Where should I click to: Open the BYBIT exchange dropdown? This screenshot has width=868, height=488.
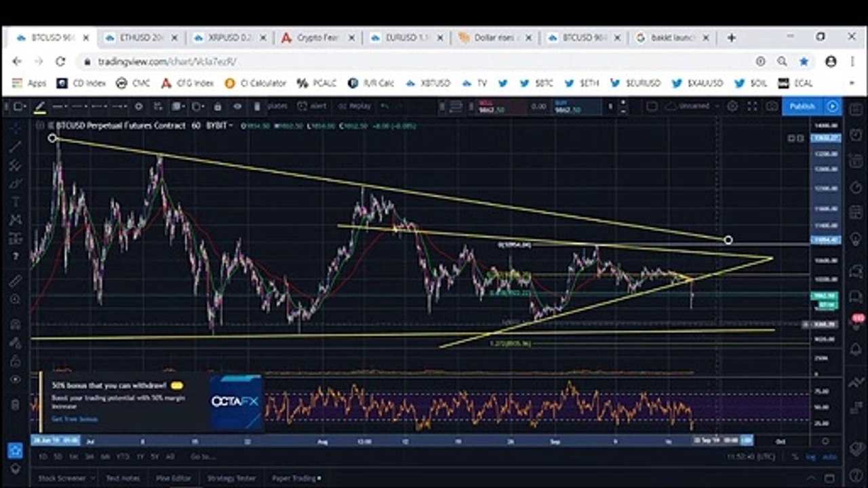click(220, 125)
